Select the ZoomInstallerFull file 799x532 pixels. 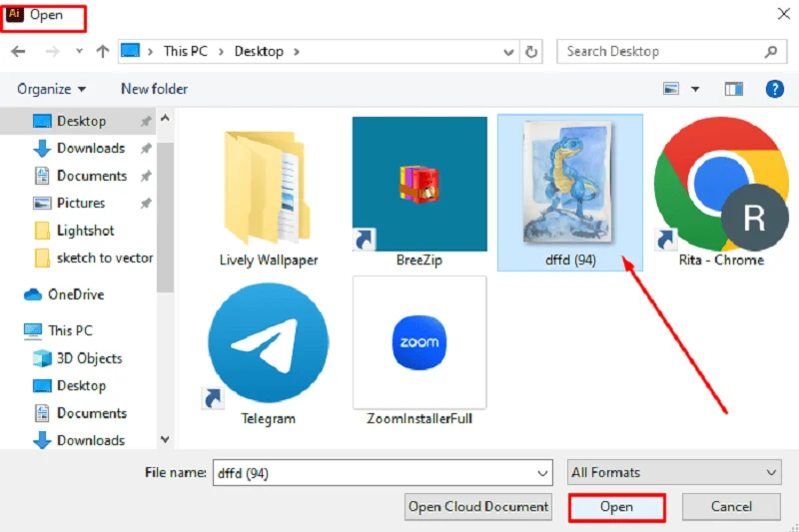pos(419,351)
